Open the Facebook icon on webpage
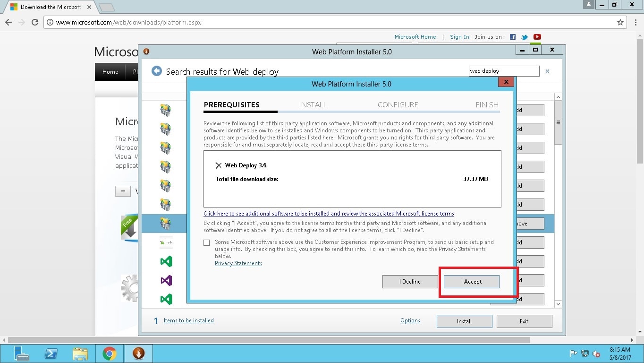Screen dimensions: 644x363 513,37
